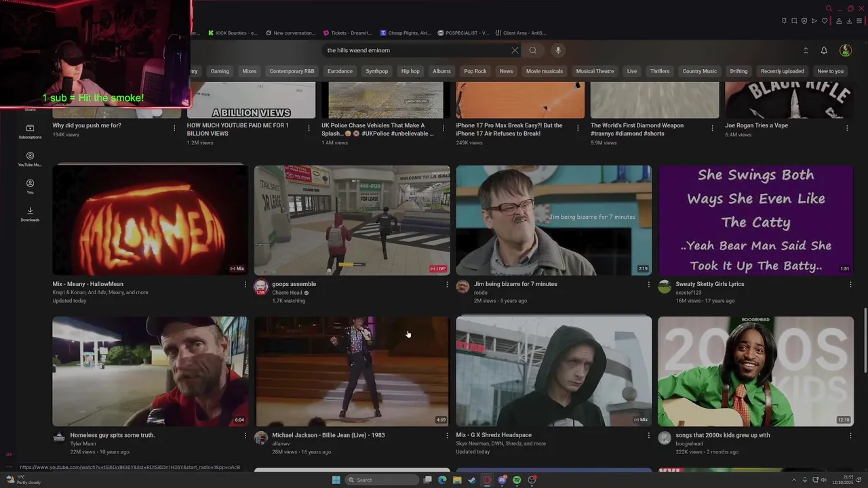Click the taskbar Search box

pyautogui.click(x=382, y=480)
